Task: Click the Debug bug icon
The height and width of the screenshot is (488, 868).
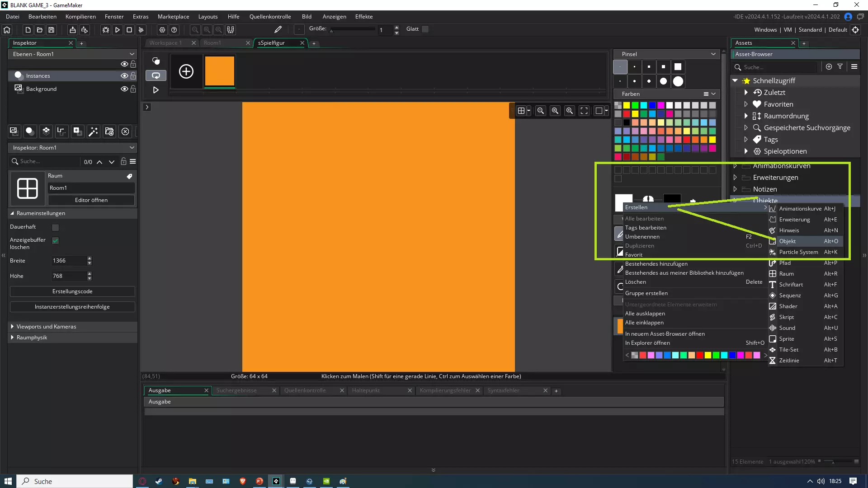Action: [x=105, y=30]
